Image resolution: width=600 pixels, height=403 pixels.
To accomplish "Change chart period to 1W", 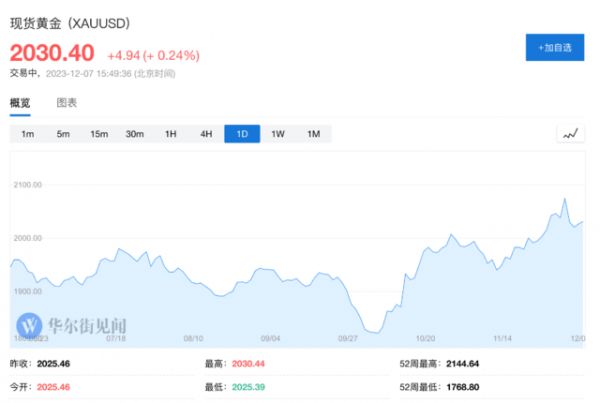I will pyautogui.click(x=278, y=134).
